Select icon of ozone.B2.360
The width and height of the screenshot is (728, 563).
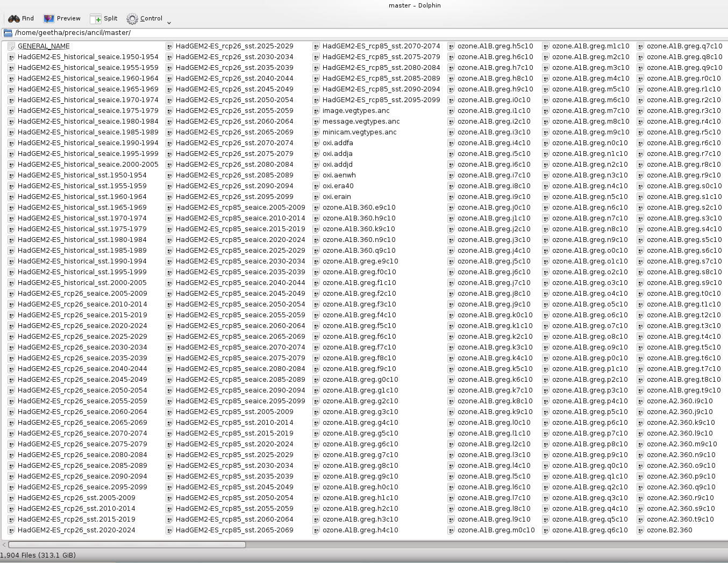pyautogui.click(x=640, y=530)
